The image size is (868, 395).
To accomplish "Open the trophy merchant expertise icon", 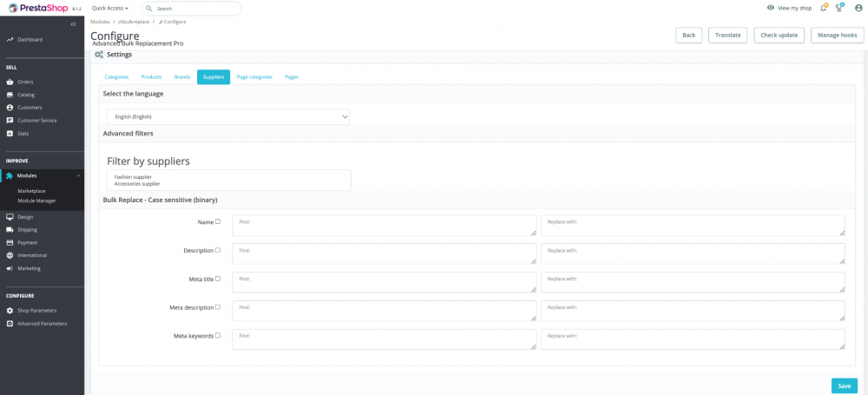I will pyautogui.click(x=839, y=8).
